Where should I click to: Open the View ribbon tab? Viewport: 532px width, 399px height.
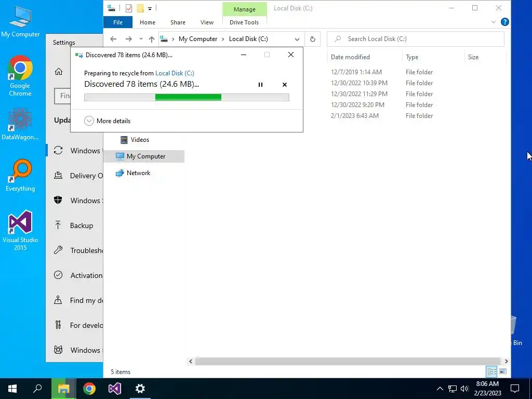pos(207,22)
